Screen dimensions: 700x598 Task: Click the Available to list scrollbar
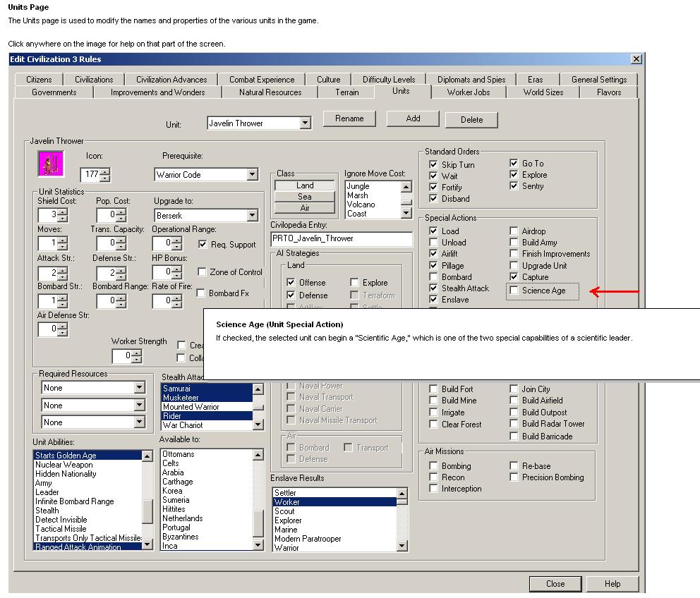coord(258,500)
